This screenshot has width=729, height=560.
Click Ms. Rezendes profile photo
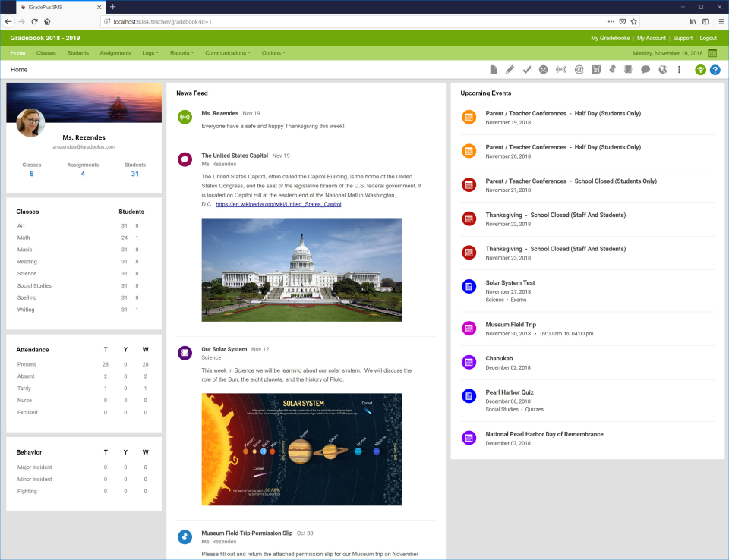pyautogui.click(x=30, y=123)
